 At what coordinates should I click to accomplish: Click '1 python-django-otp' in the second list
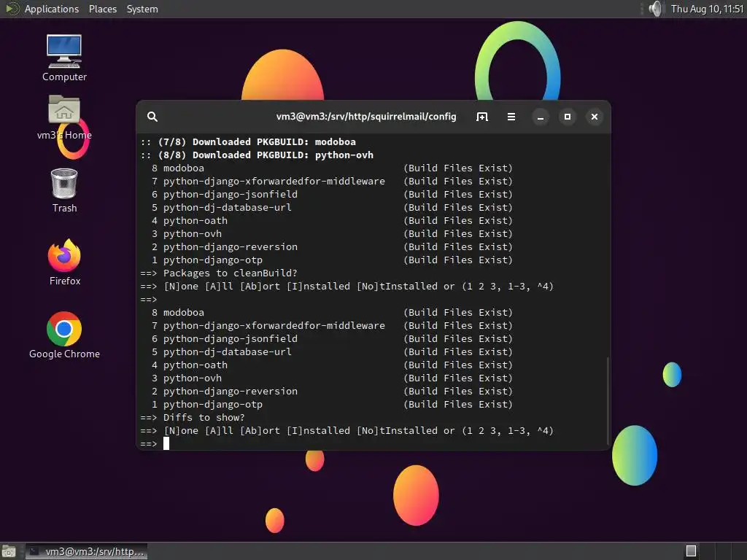pyautogui.click(x=206, y=405)
